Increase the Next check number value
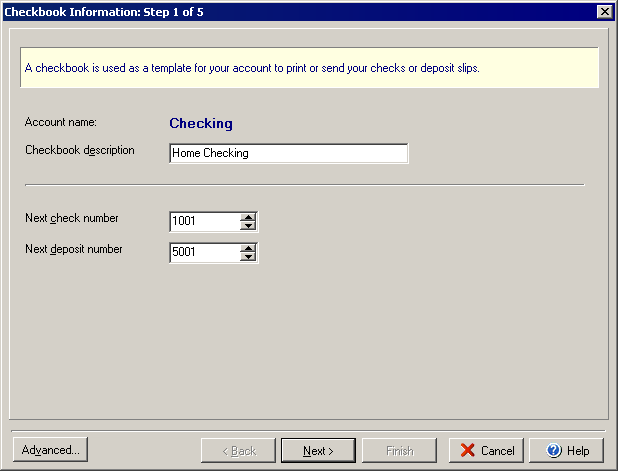 (x=248, y=217)
